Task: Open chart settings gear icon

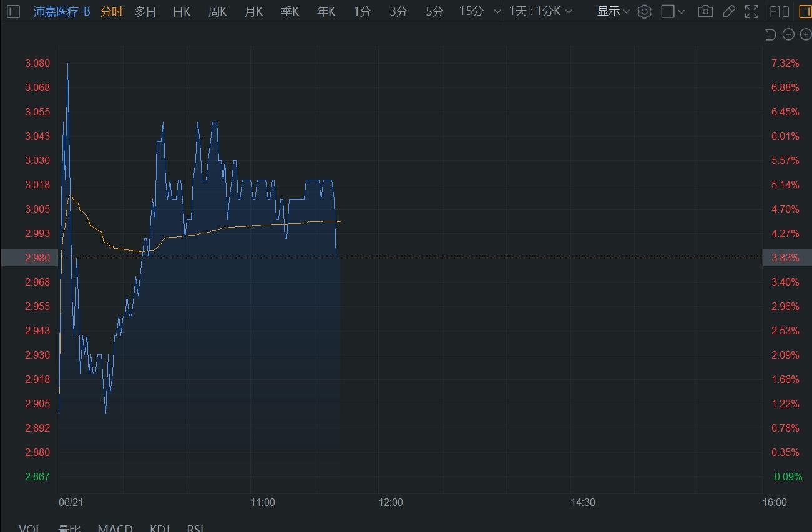Action: [x=645, y=11]
